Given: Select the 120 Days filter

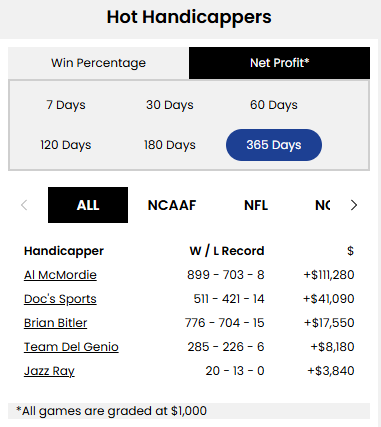Looking at the screenshot, I should (66, 145).
